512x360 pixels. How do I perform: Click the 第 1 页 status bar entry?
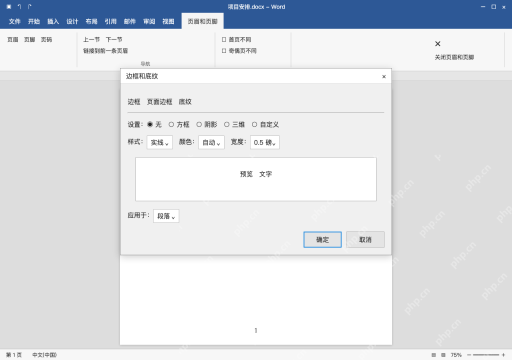14,355
